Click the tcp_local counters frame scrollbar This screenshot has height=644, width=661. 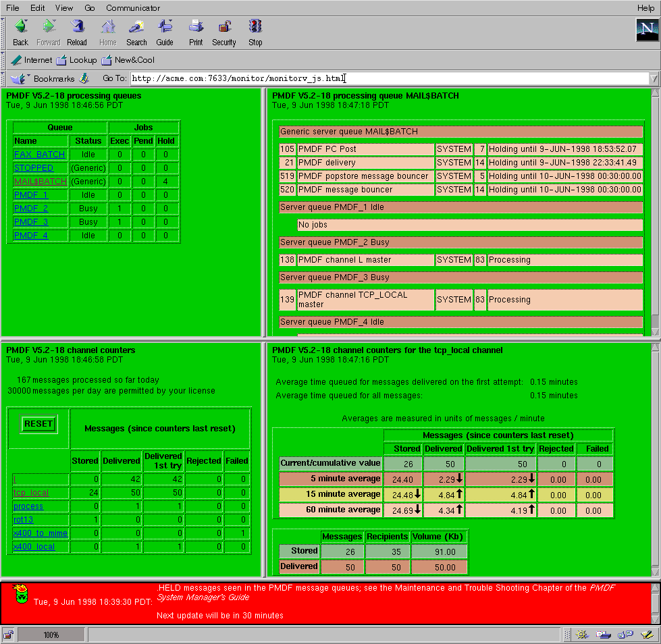[x=655, y=460]
